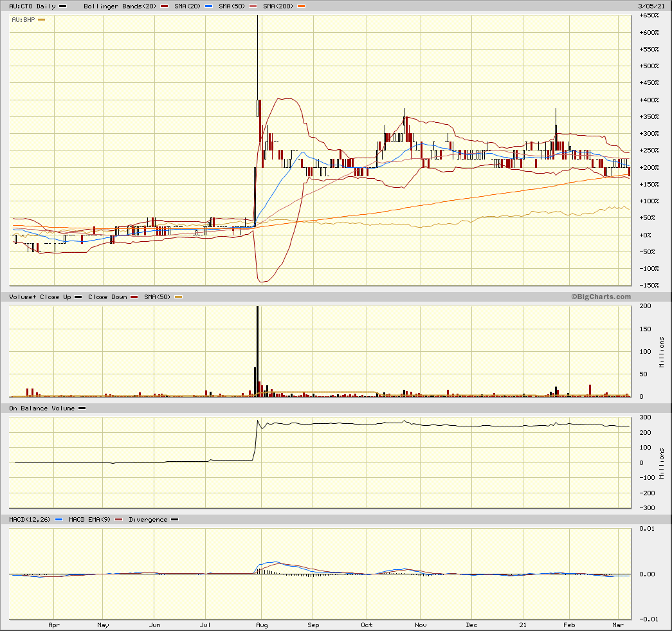The height and width of the screenshot is (631, 672).
Task: Click the Aug month label
Action: pos(262,625)
